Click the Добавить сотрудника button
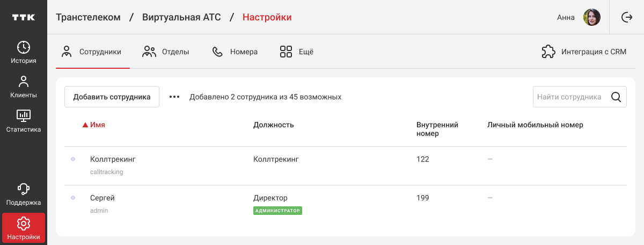 (x=112, y=97)
